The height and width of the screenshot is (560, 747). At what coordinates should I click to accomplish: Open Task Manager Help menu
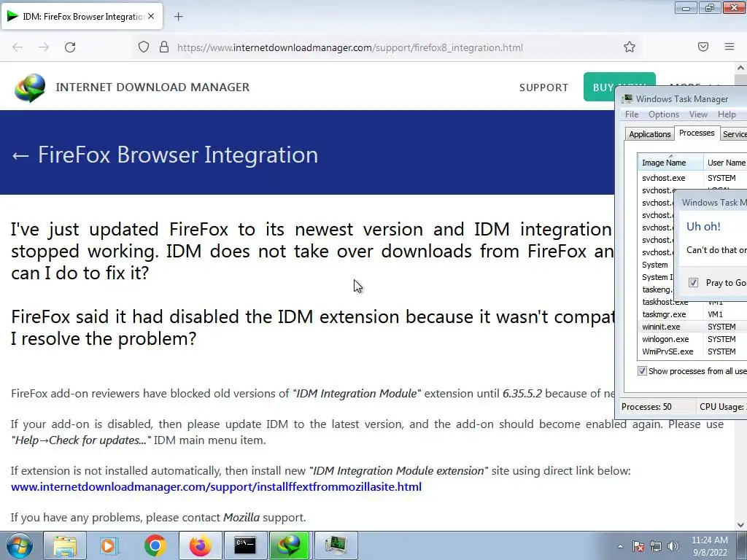(x=727, y=114)
